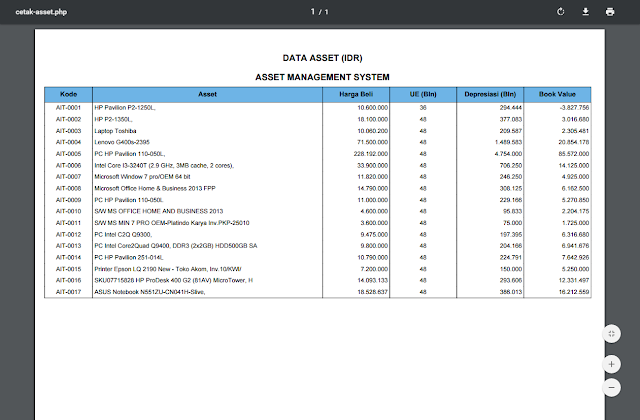Select price 7.200.000
The width and height of the screenshot is (640, 420).
pyautogui.click(x=374, y=269)
